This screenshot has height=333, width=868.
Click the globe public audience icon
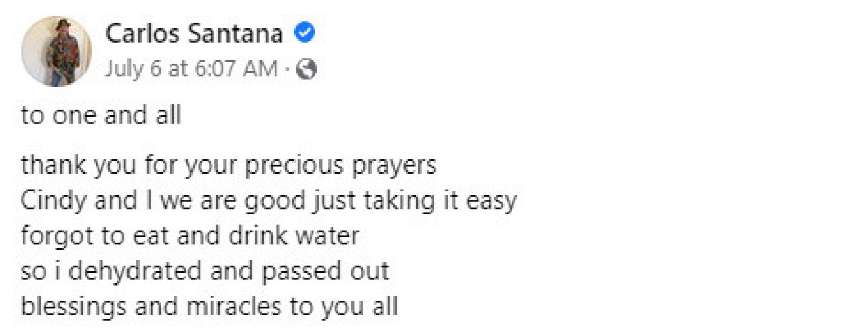[307, 69]
